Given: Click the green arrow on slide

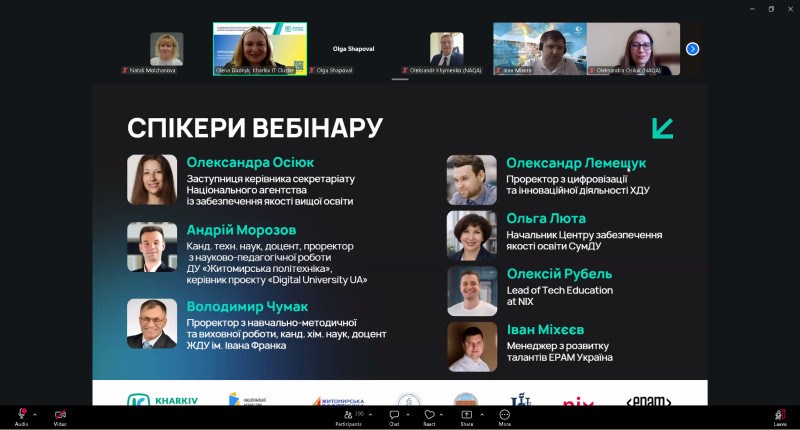Looking at the screenshot, I should pos(662,128).
